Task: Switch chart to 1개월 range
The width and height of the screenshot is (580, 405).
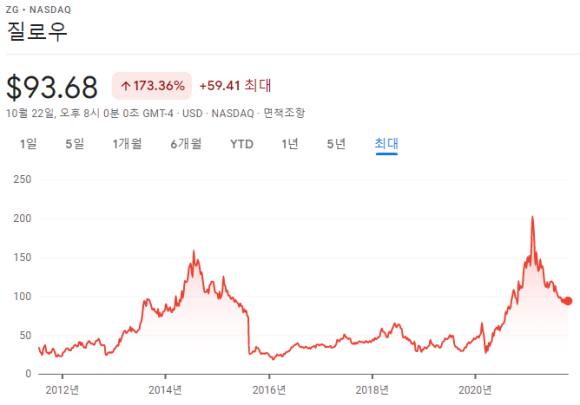Action: point(127,144)
